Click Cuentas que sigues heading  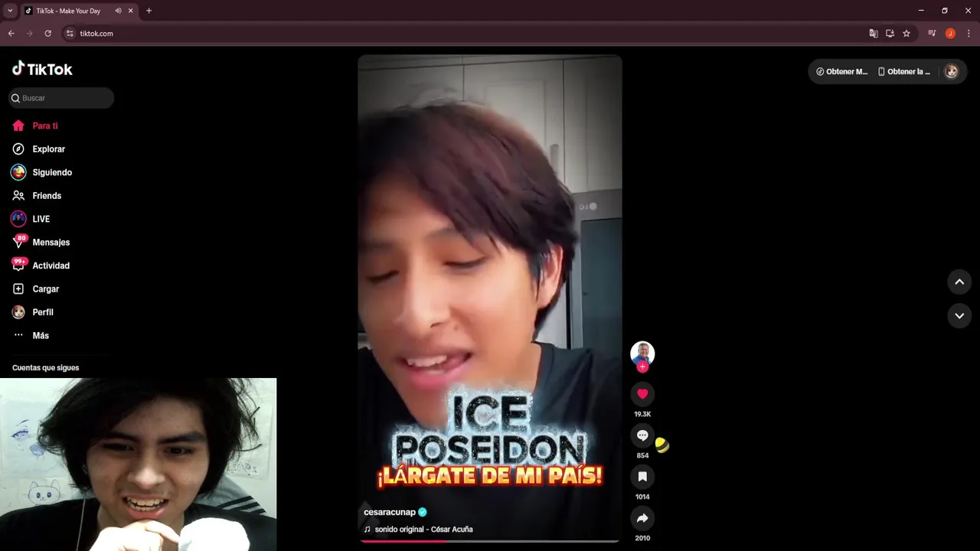(45, 367)
